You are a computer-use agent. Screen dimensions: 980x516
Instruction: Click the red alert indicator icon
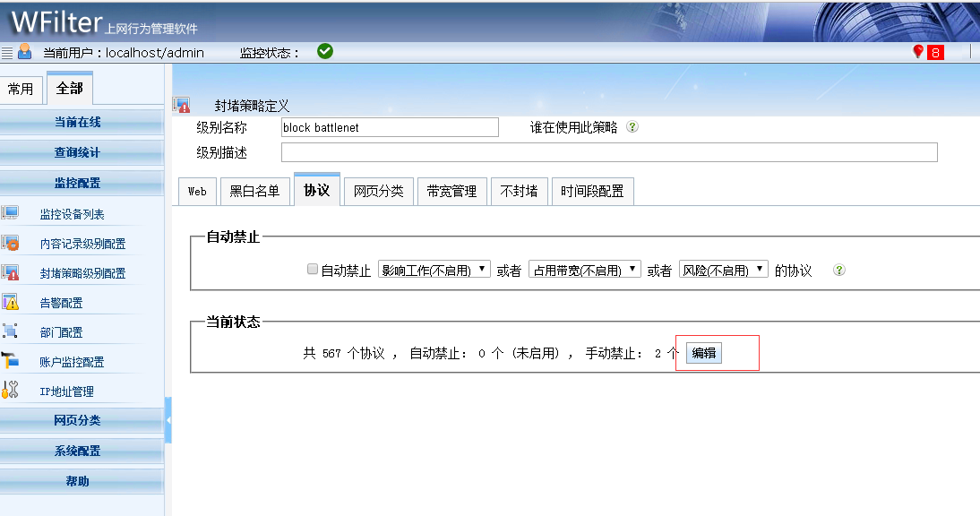917,52
